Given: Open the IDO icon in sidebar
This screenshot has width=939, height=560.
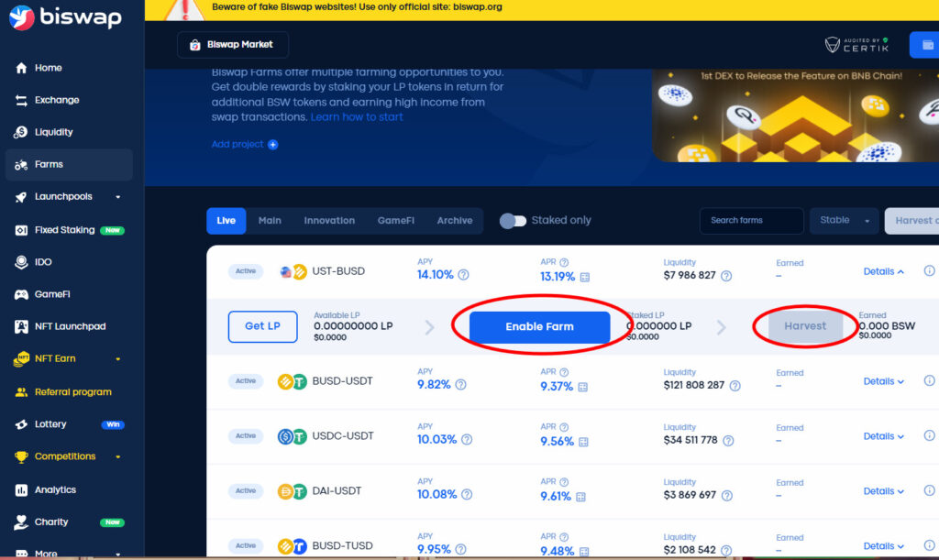Looking at the screenshot, I should 21,262.
